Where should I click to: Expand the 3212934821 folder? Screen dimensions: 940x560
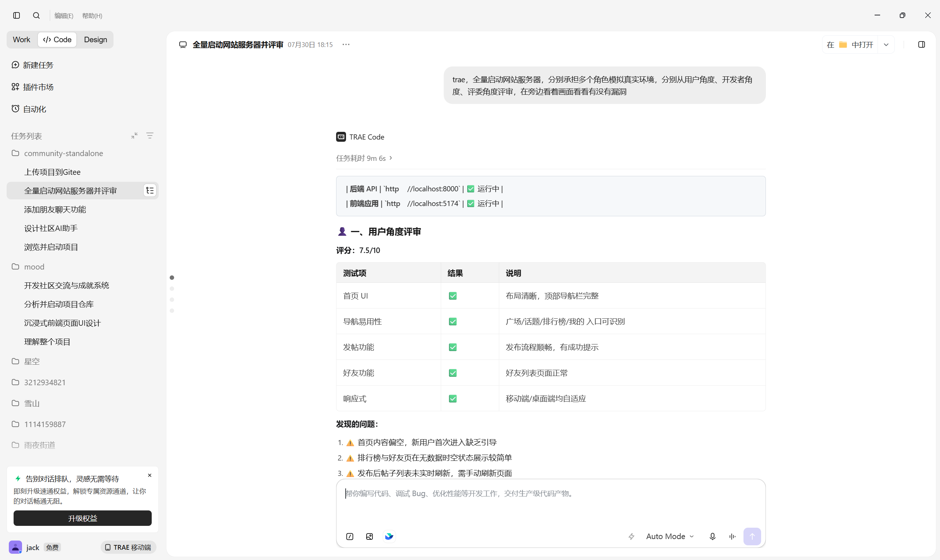(x=83, y=383)
